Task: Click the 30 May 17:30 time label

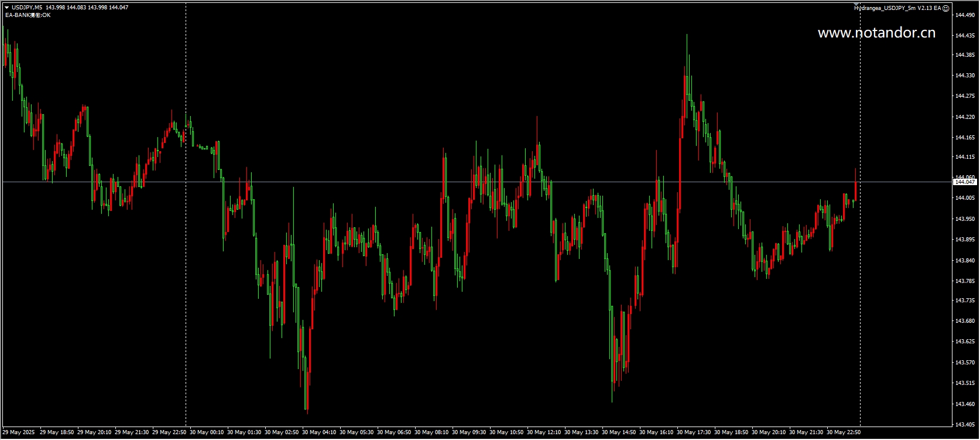Action: click(694, 432)
